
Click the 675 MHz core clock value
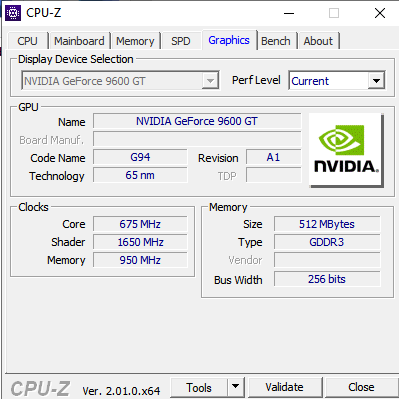pyautogui.click(x=140, y=224)
